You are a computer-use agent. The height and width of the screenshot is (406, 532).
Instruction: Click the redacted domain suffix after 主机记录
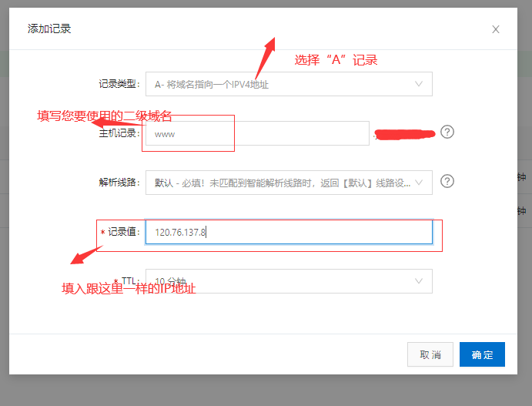point(406,134)
